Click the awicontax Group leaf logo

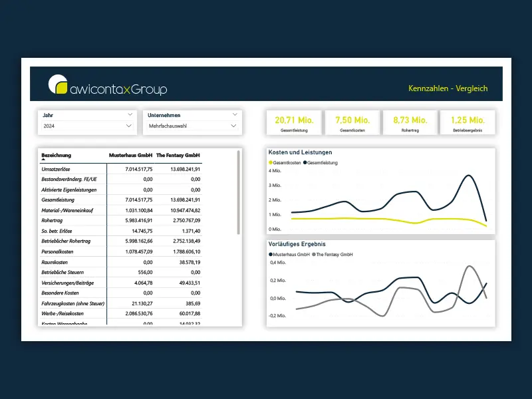[58, 84]
